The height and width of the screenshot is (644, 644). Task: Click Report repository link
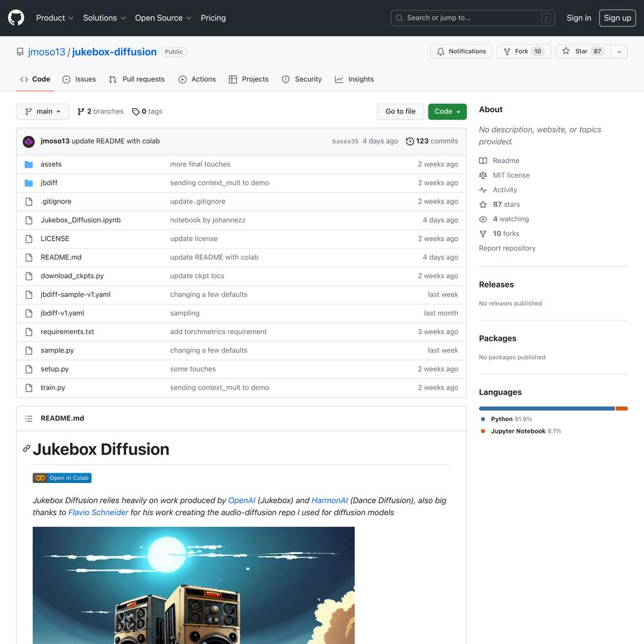pos(507,249)
